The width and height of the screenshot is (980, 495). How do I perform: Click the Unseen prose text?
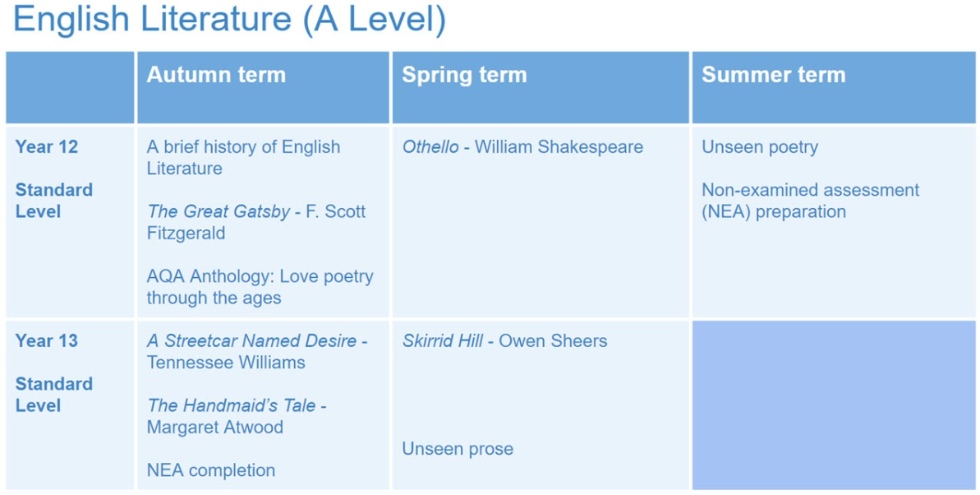pyautogui.click(x=458, y=449)
